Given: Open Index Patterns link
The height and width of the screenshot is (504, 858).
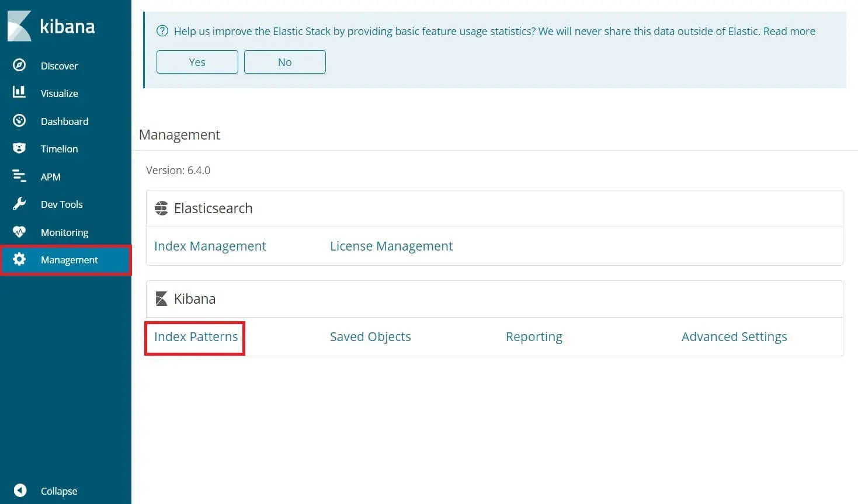Looking at the screenshot, I should click(x=196, y=336).
